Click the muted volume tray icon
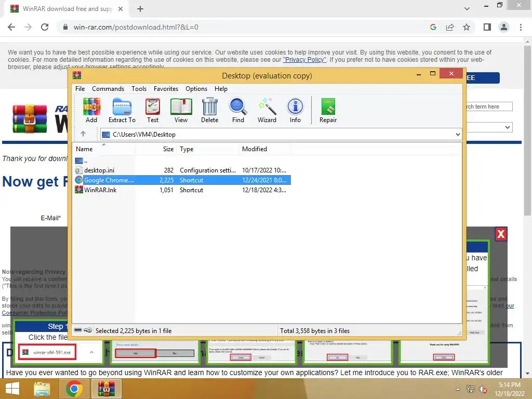 click(483, 389)
